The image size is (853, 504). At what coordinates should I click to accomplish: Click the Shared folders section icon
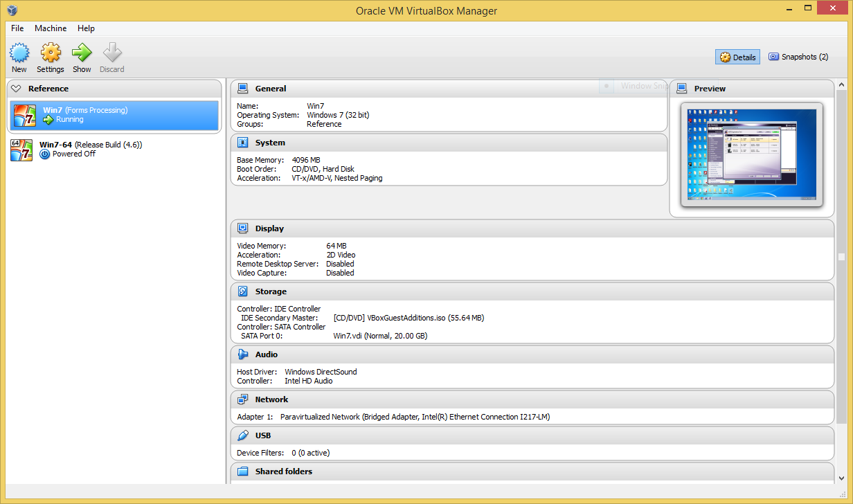pos(243,471)
